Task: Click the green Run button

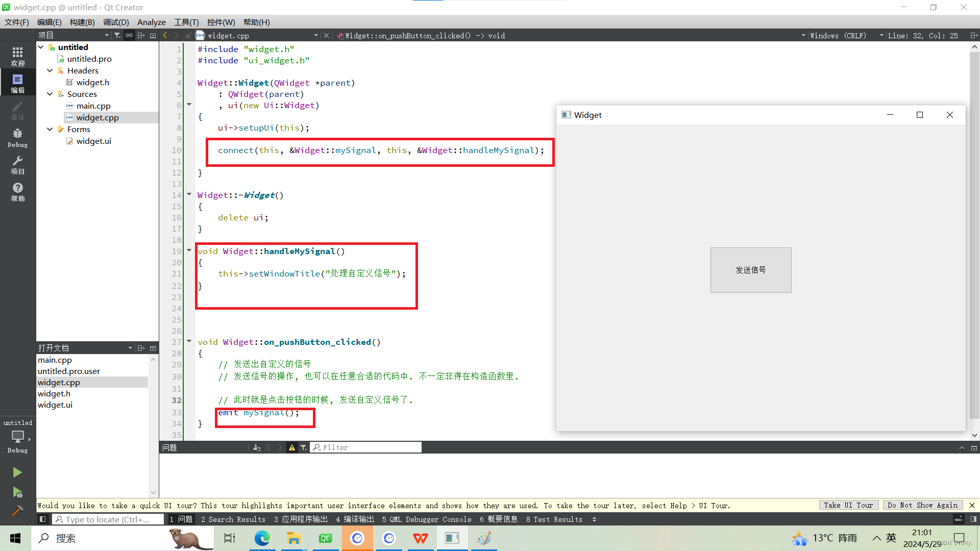Action: tap(17, 472)
